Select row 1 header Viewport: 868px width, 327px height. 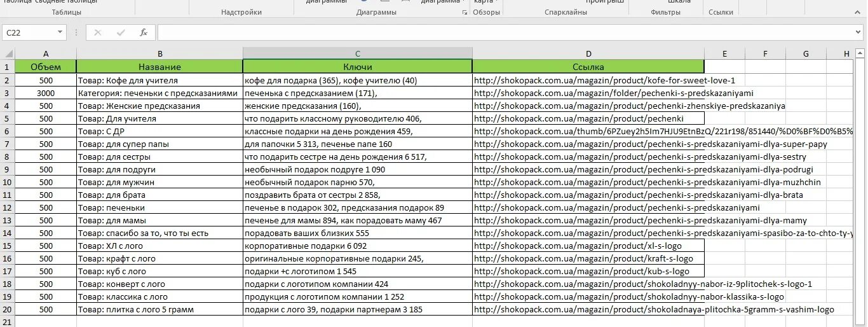pyautogui.click(x=7, y=67)
